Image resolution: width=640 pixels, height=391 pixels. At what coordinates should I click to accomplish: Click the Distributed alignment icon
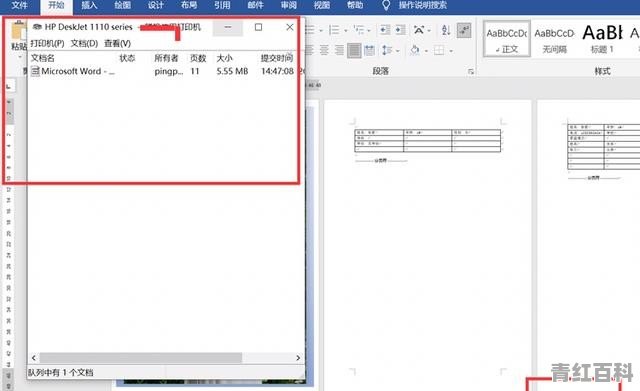[x=369, y=50]
